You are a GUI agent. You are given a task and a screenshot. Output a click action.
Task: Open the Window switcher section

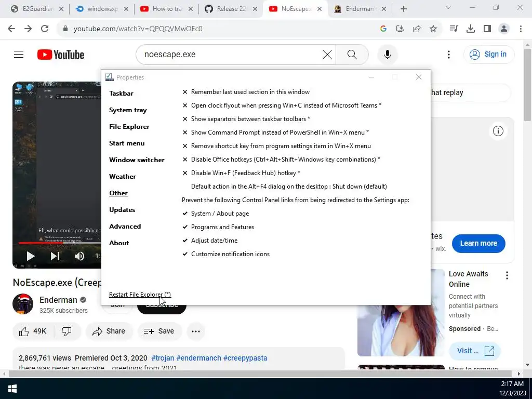137,160
